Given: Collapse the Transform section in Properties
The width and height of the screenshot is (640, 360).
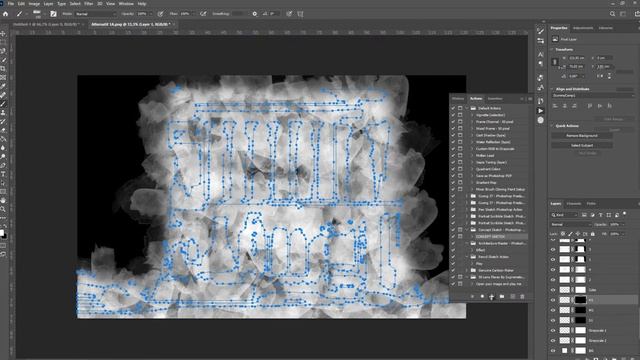Looking at the screenshot, I should (552, 49).
